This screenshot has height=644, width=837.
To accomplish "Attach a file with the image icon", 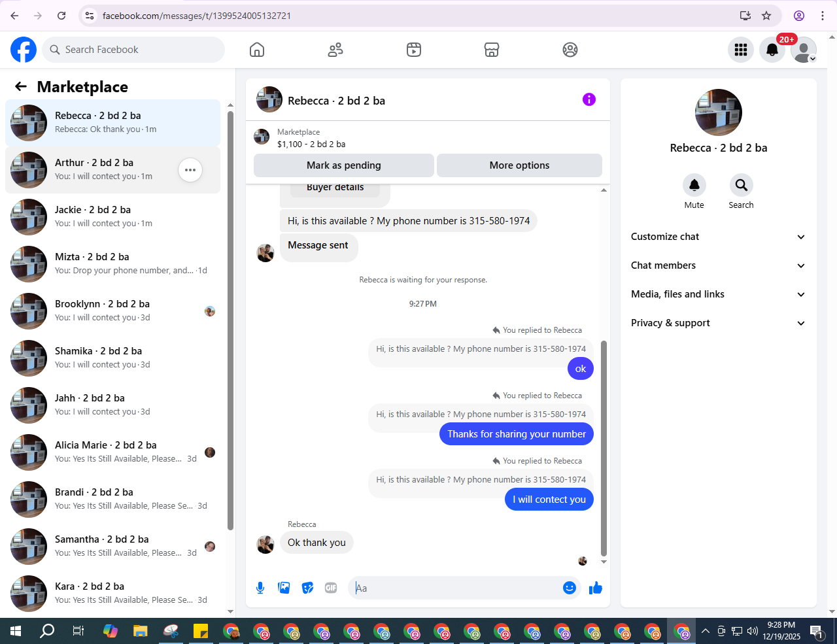I will point(284,588).
